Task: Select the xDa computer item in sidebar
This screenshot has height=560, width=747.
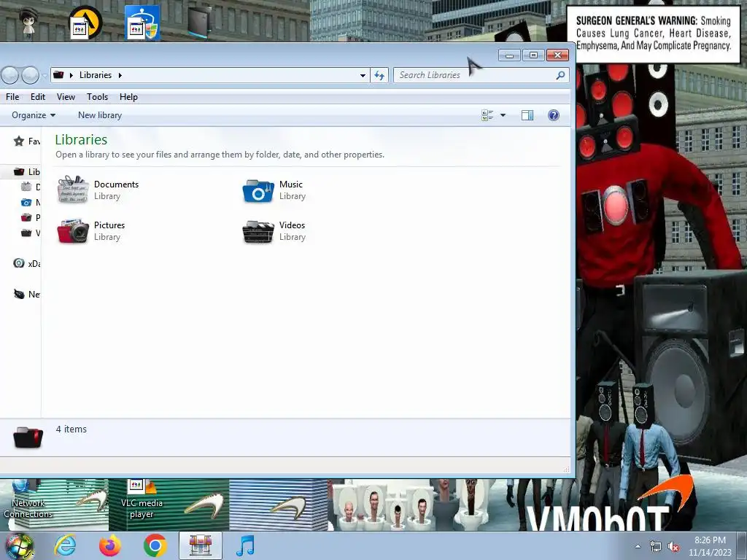Action: pyautogui.click(x=27, y=263)
